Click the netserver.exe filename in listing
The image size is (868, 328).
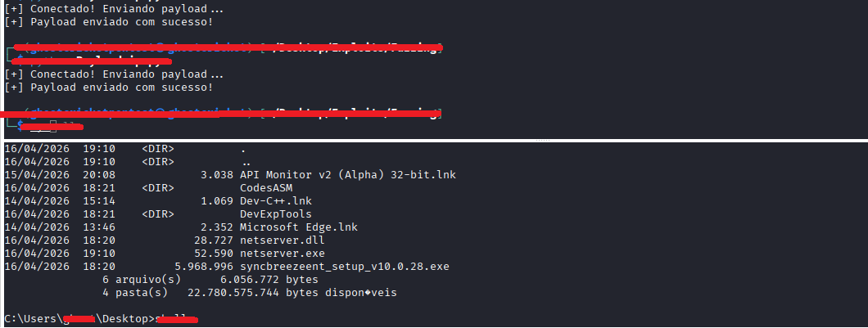(283, 254)
